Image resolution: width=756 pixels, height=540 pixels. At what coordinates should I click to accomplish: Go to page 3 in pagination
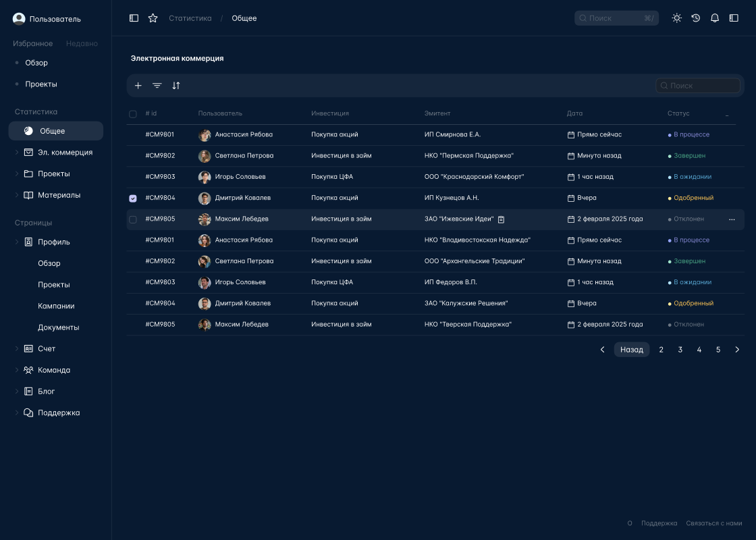pyautogui.click(x=680, y=350)
